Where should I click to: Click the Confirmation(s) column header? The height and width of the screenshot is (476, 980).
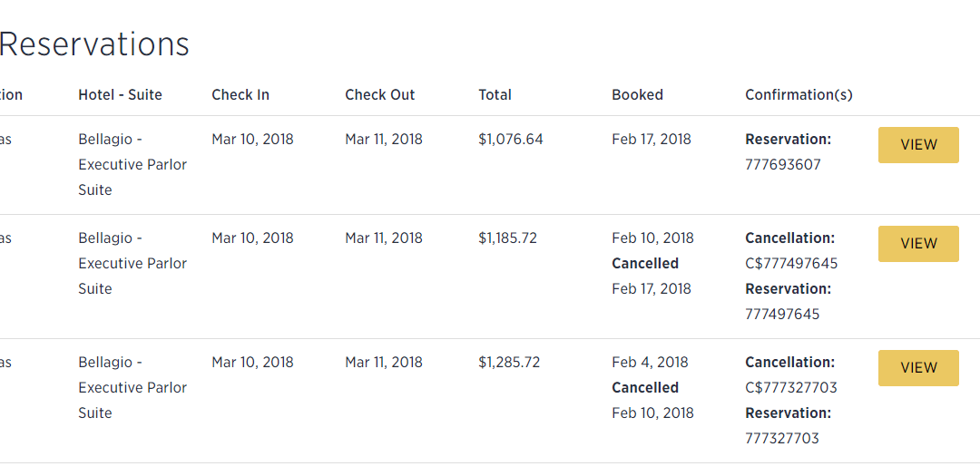coord(799,94)
